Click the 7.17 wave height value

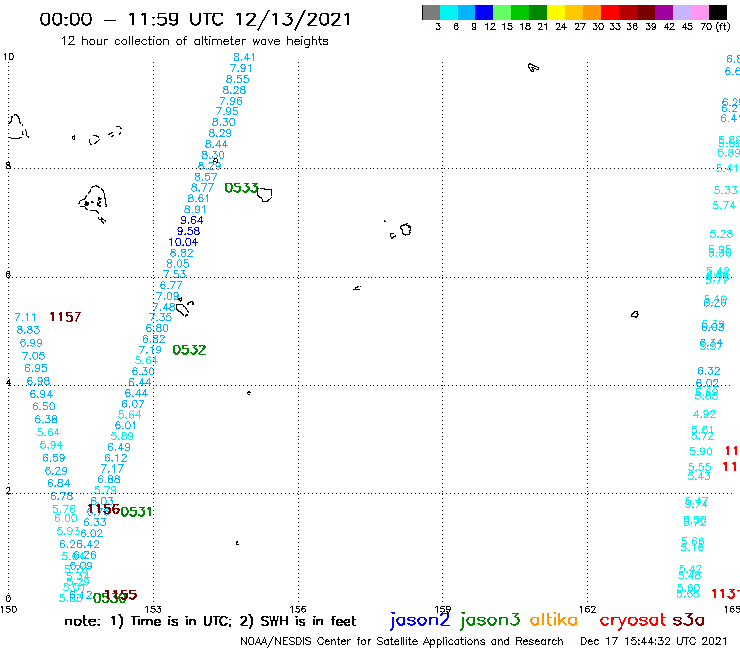coord(112,469)
